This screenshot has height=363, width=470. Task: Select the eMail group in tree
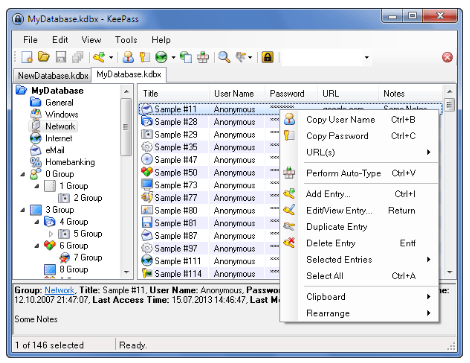(x=55, y=150)
